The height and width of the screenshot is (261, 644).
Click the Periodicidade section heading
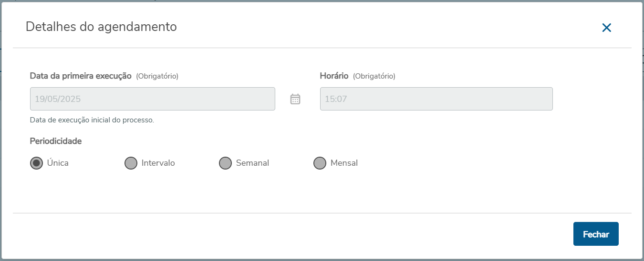click(56, 141)
